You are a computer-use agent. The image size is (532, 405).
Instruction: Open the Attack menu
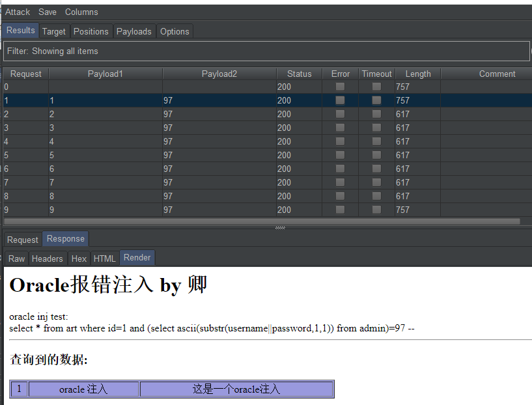coord(18,12)
